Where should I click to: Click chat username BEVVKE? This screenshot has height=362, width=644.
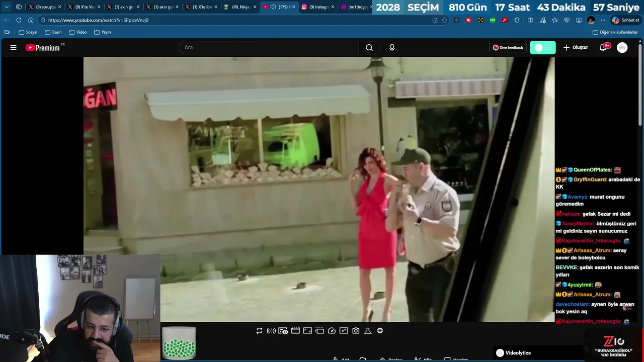tap(567, 267)
